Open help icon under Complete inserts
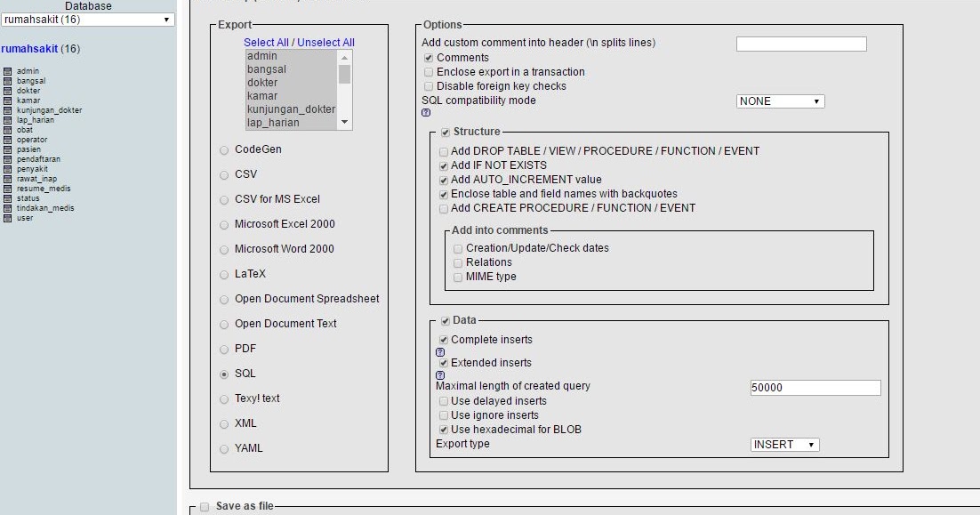This screenshot has width=980, height=515. [x=440, y=352]
